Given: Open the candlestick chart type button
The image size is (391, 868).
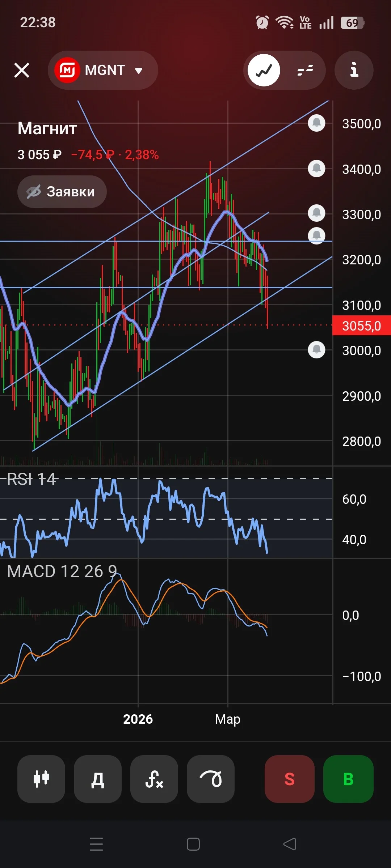Looking at the screenshot, I should [41, 779].
